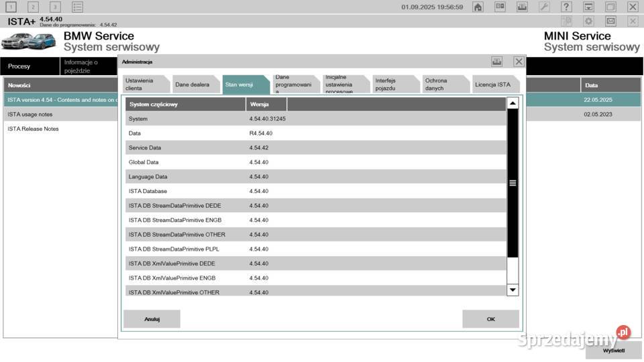Select the System row 4.54.40.31245
Viewport: 644px width, 362px height.
pyautogui.click(x=315, y=119)
